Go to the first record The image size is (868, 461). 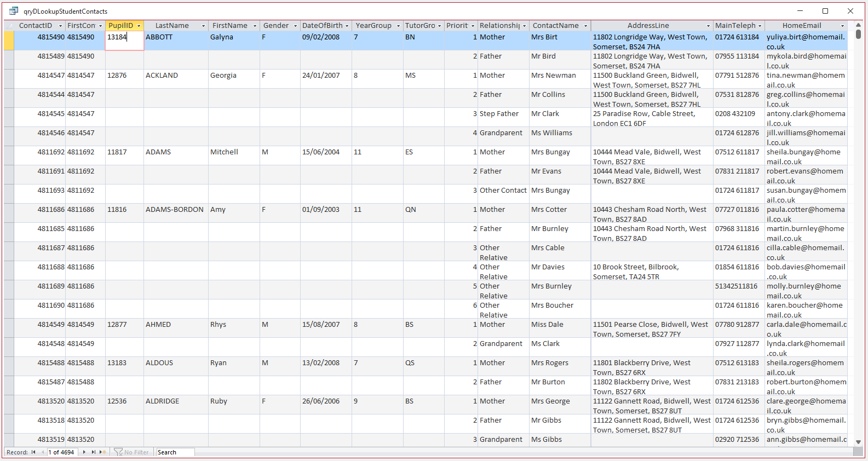tap(33, 452)
